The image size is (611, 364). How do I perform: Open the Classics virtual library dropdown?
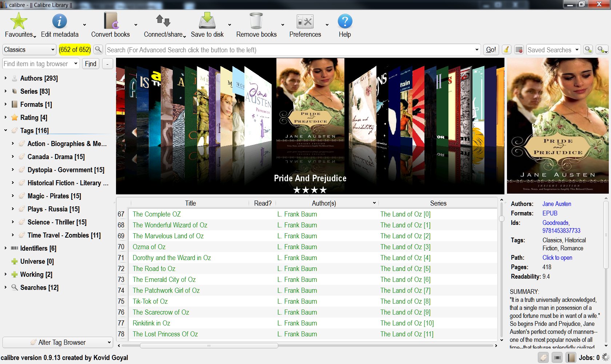point(29,49)
